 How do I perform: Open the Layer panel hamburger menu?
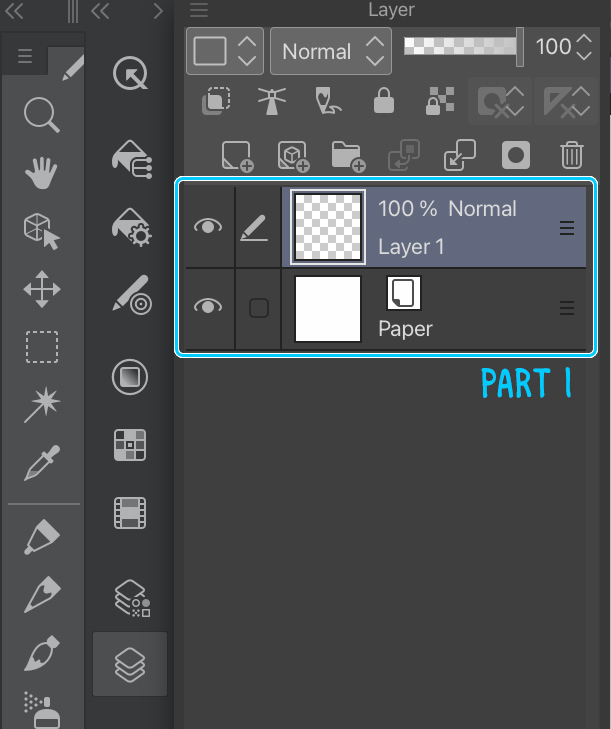click(199, 10)
